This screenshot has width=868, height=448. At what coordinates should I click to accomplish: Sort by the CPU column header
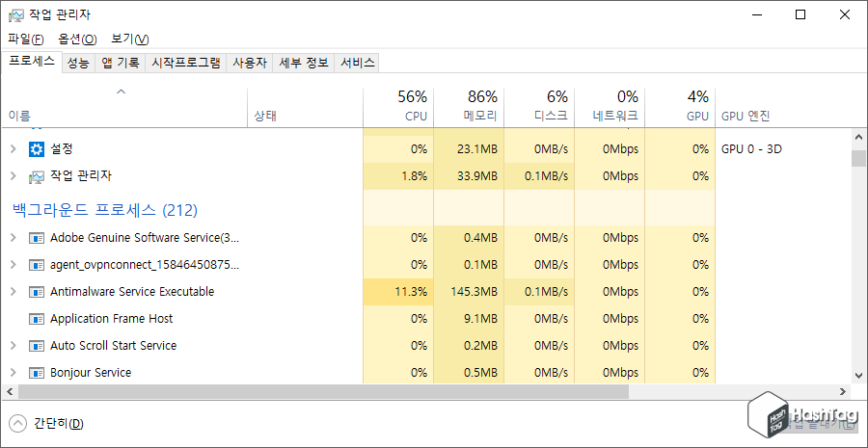pyautogui.click(x=398, y=107)
